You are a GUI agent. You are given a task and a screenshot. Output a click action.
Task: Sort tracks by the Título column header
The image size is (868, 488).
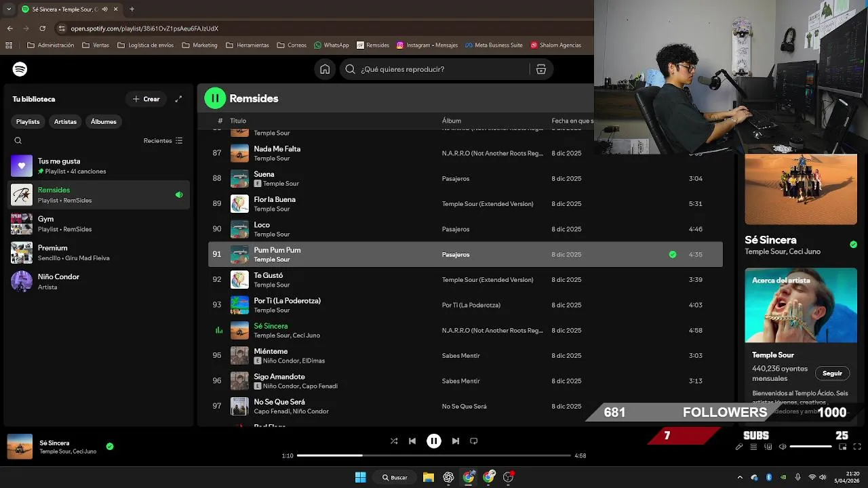[x=238, y=121]
